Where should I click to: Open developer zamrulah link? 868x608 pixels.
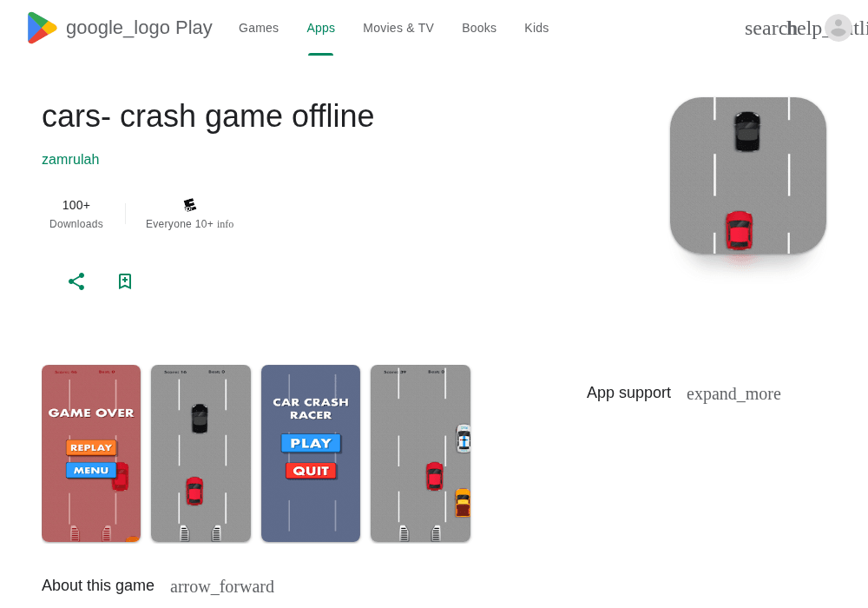point(70,160)
